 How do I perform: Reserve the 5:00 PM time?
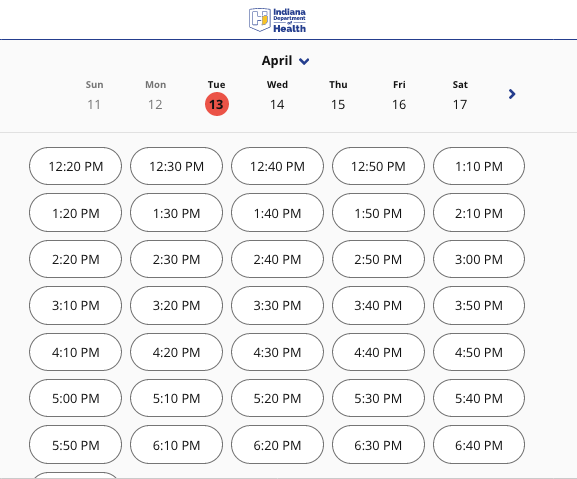[75, 398]
